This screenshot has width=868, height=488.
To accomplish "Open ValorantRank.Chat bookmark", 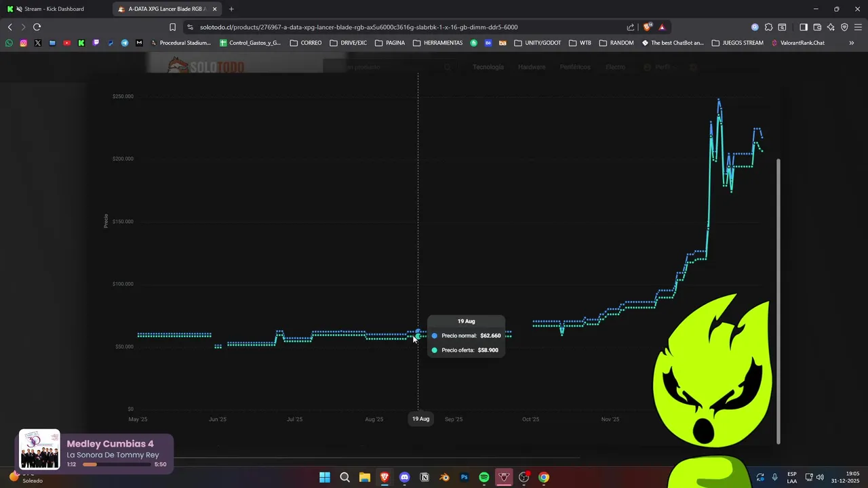I will coord(797,43).
